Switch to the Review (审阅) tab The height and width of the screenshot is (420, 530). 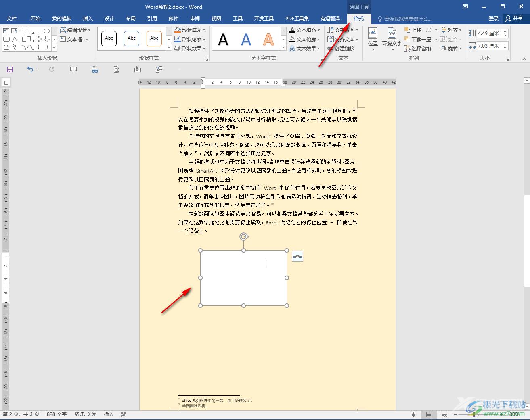(x=195, y=18)
